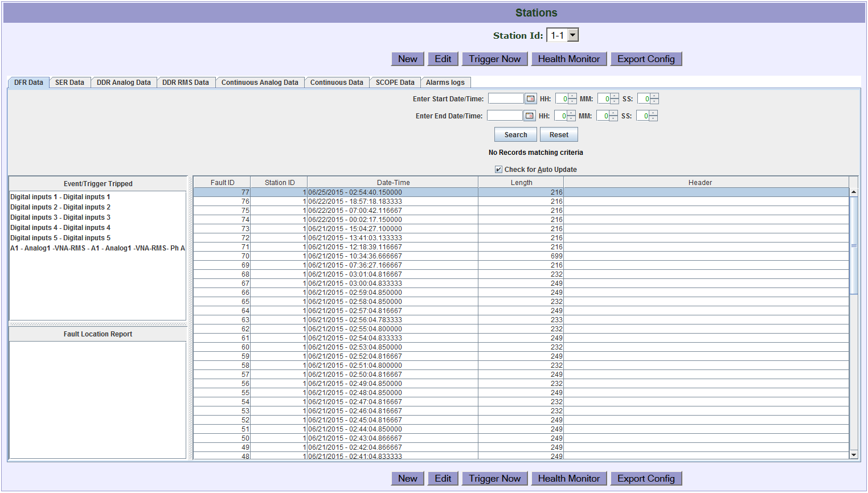Screen dimensions: 868x493
Task: Open the Alarms logs tab
Action: (445, 83)
